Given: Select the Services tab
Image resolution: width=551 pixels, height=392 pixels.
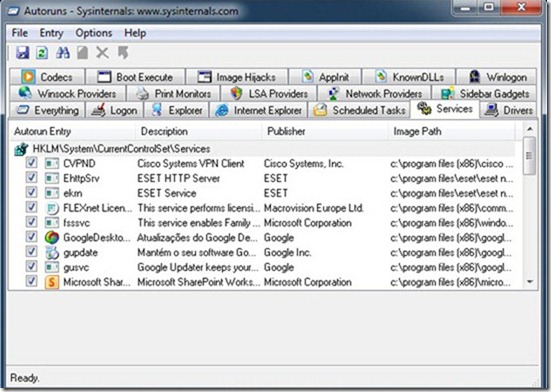Looking at the screenshot, I should tap(445, 109).
